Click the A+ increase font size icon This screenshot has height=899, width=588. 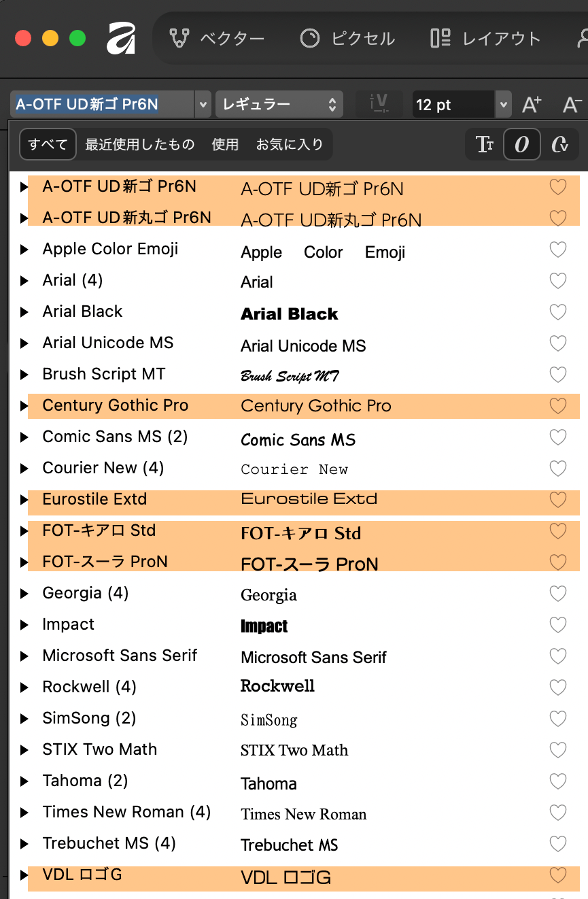(x=532, y=105)
